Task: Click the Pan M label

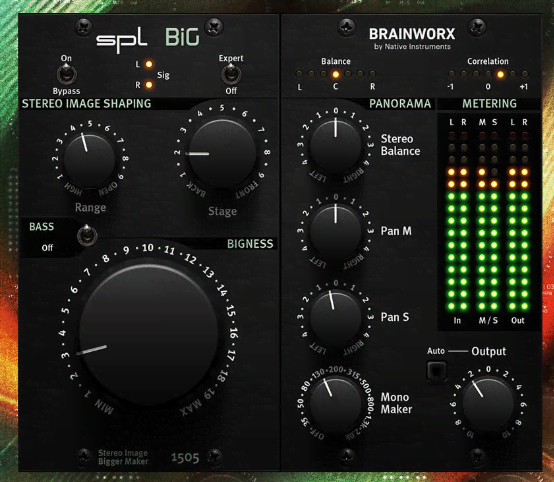Action: [396, 231]
